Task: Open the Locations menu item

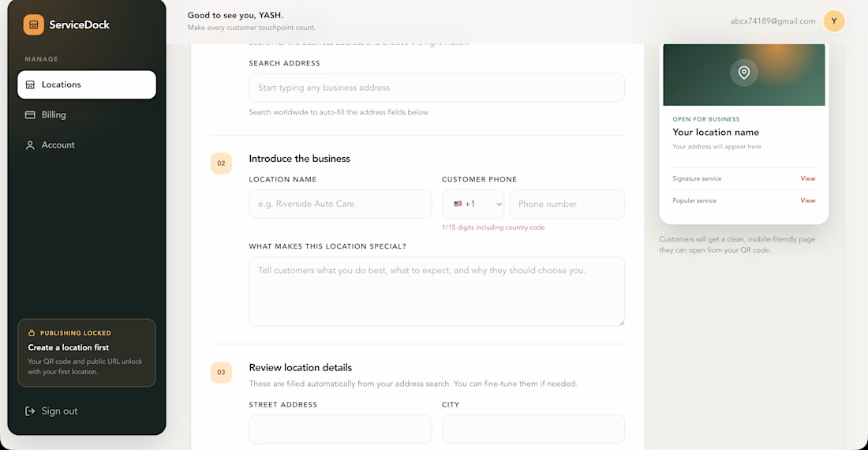Action: (87, 84)
